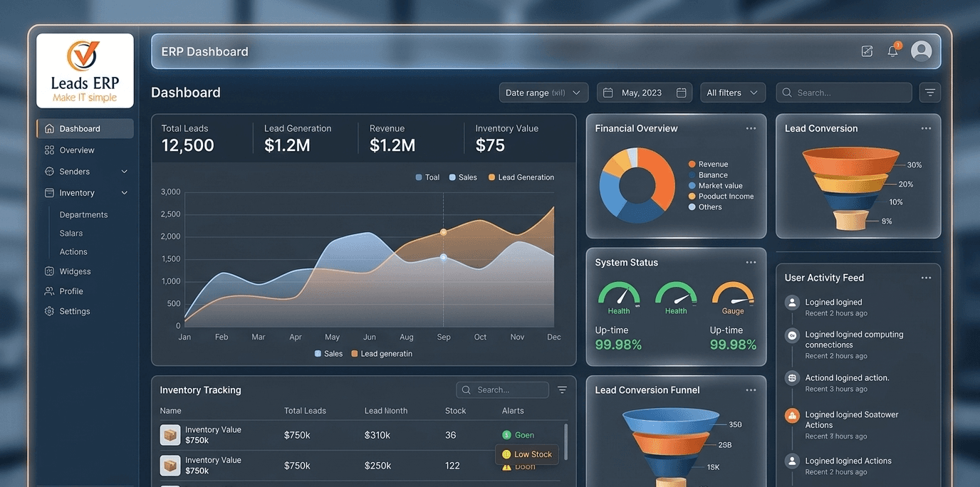Viewport: 980px width, 487px height.
Task: Click the 30% top funnel layer
Action: (x=851, y=161)
